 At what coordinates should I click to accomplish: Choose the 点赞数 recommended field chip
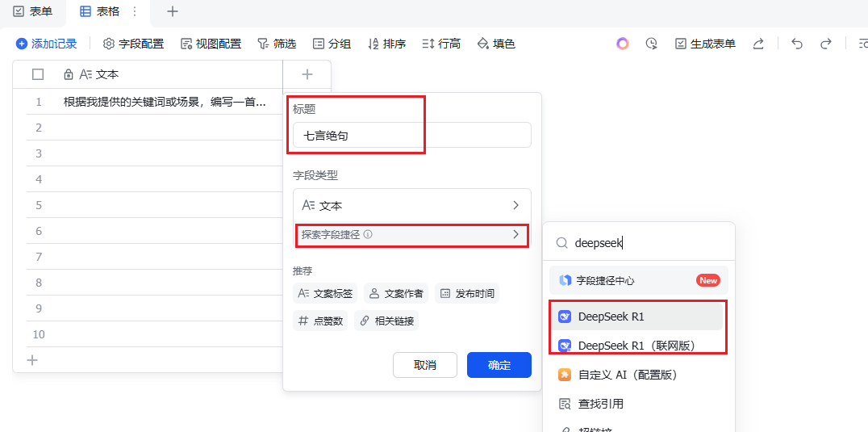pyautogui.click(x=320, y=321)
